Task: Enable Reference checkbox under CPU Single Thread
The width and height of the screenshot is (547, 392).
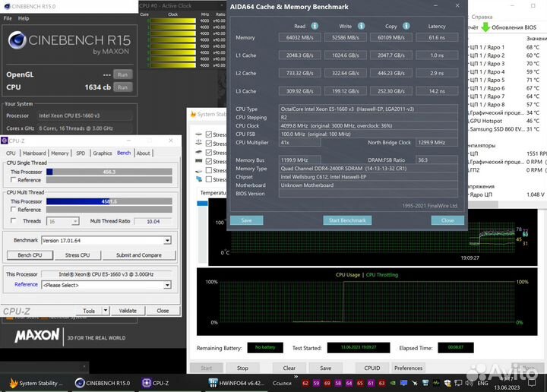Action: click(x=13, y=179)
